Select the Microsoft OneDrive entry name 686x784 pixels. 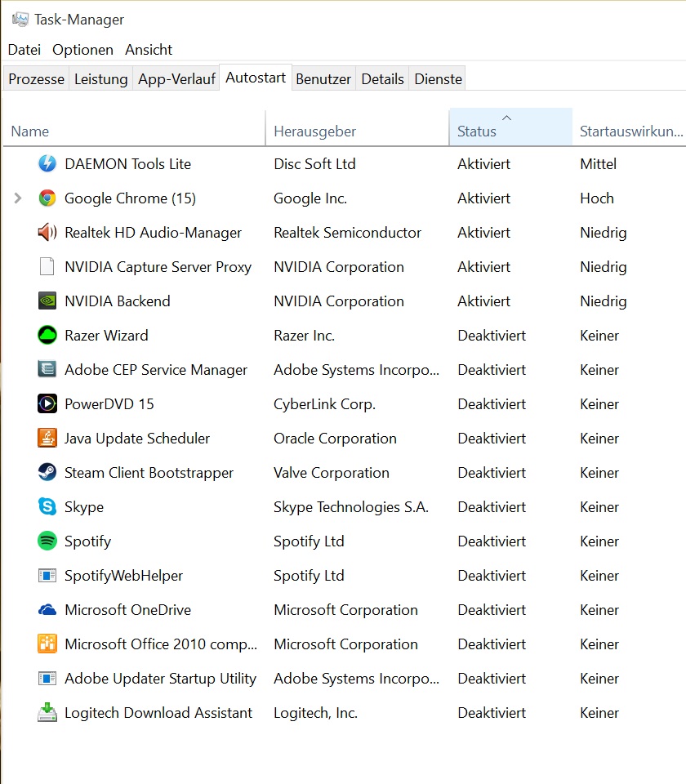128,610
